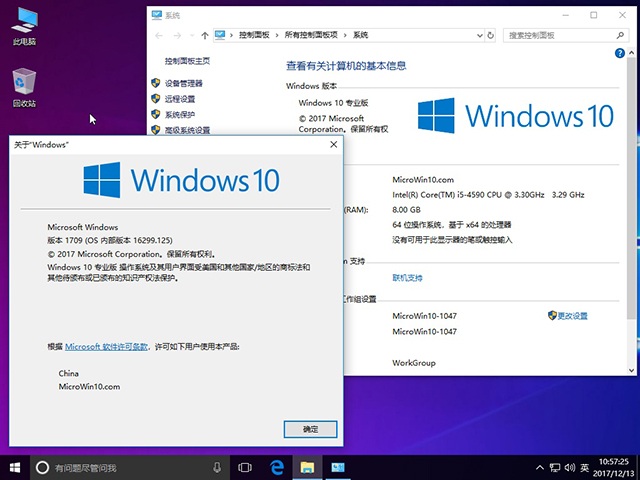Open Microsoft 软件许可条款 link
The image size is (640, 480).
click(106, 347)
